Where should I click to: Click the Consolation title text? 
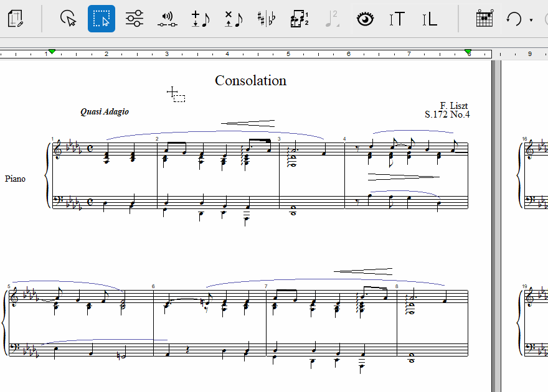250,80
